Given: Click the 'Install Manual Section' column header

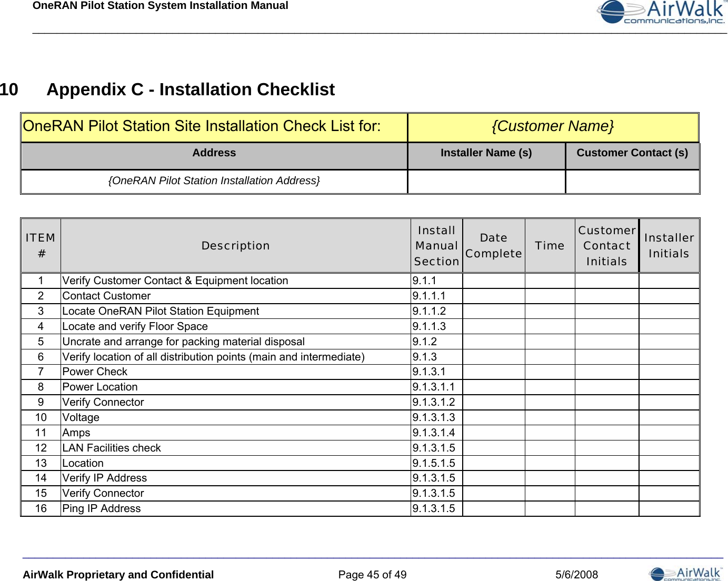Looking at the screenshot, I should 436,246.
